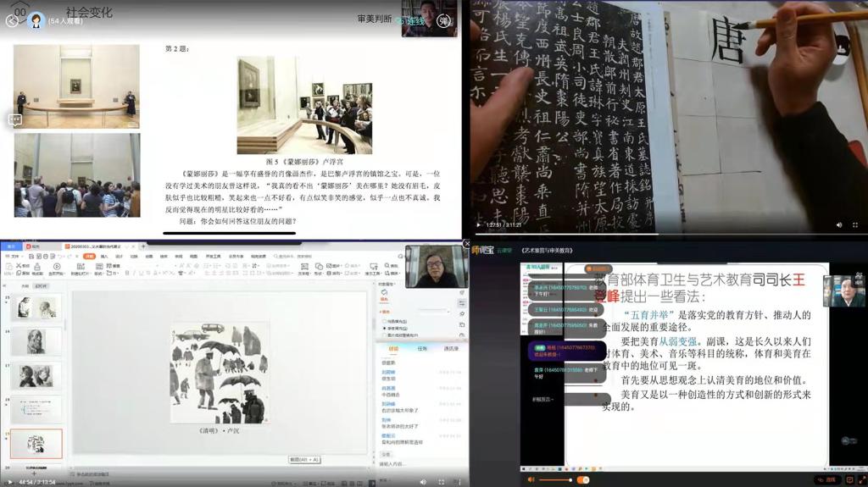
Task: Click the 截图(Alt + A) button
Action: tap(304, 460)
